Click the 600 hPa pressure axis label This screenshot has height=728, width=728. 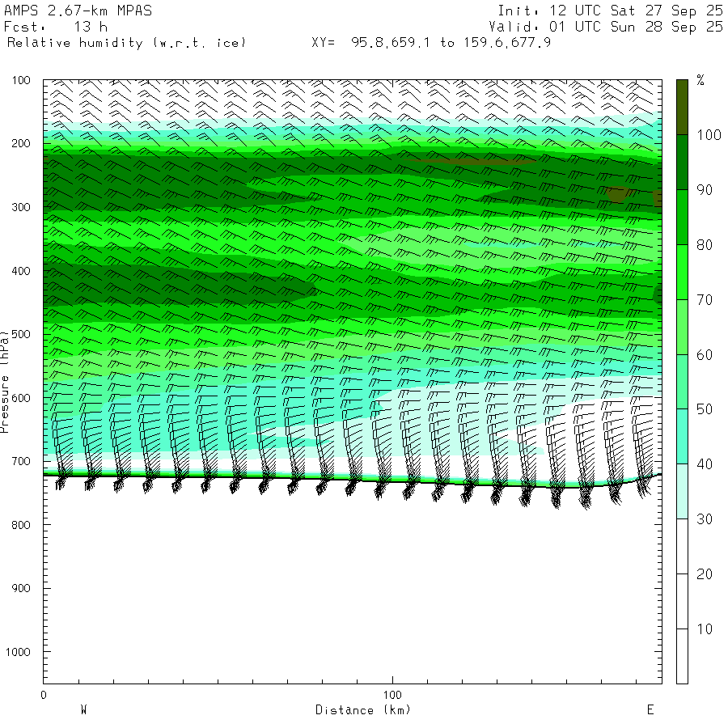pos(21,398)
